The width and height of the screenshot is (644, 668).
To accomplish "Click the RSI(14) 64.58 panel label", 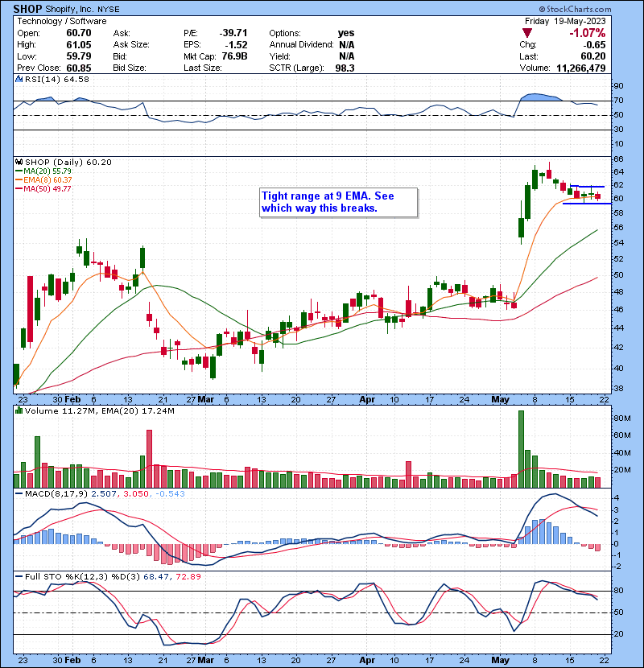I will point(57,79).
